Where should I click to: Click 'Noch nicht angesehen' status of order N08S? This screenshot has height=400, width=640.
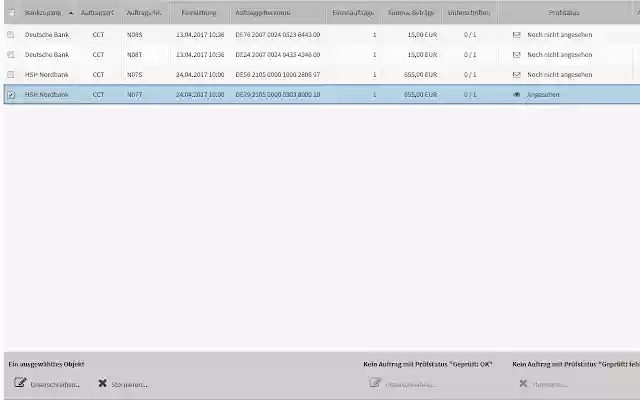pyautogui.click(x=560, y=35)
